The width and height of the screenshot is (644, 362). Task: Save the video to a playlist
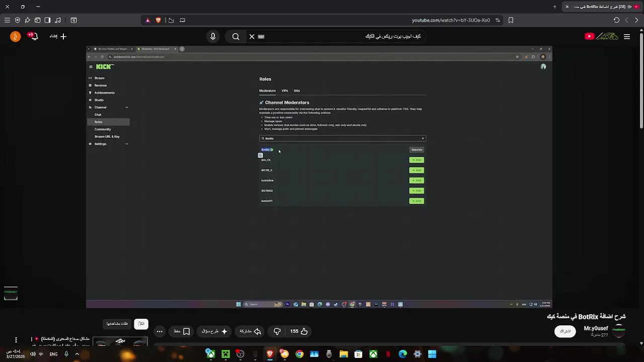(182, 331)
